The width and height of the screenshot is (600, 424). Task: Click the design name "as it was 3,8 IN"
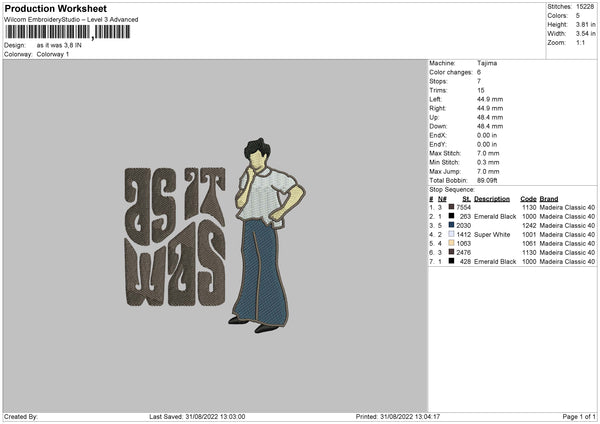click(x=59, y=45)
